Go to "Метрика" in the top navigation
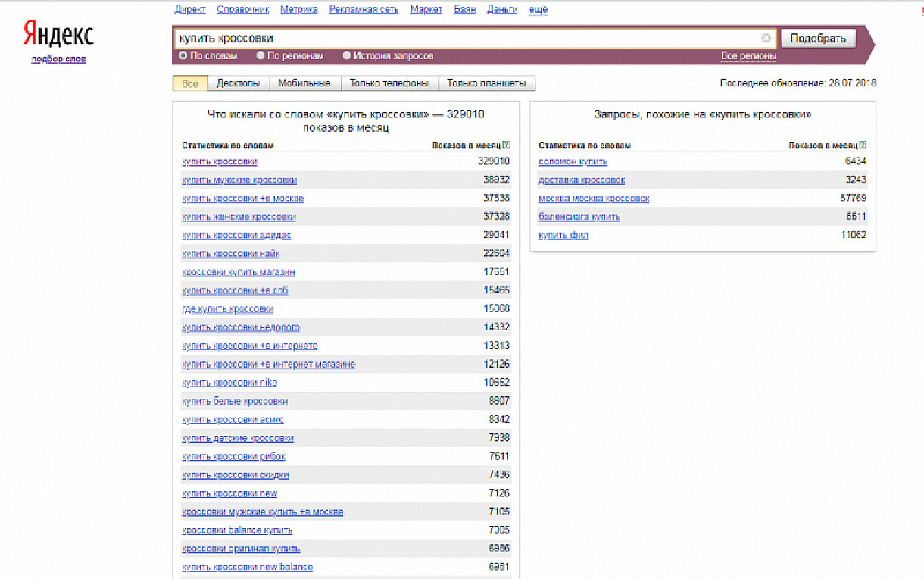 click(x=299, y=10)
